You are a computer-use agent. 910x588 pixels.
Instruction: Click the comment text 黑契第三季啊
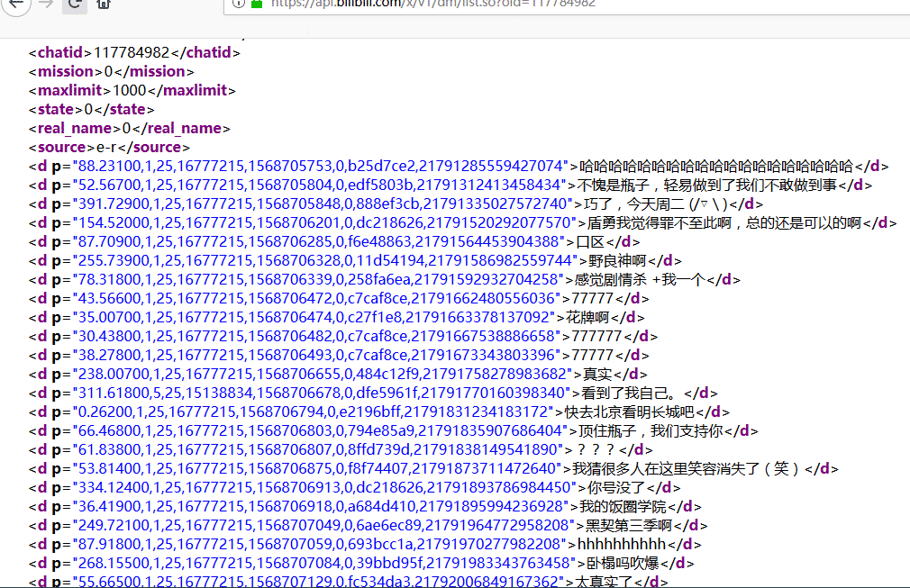pos(629,525)
